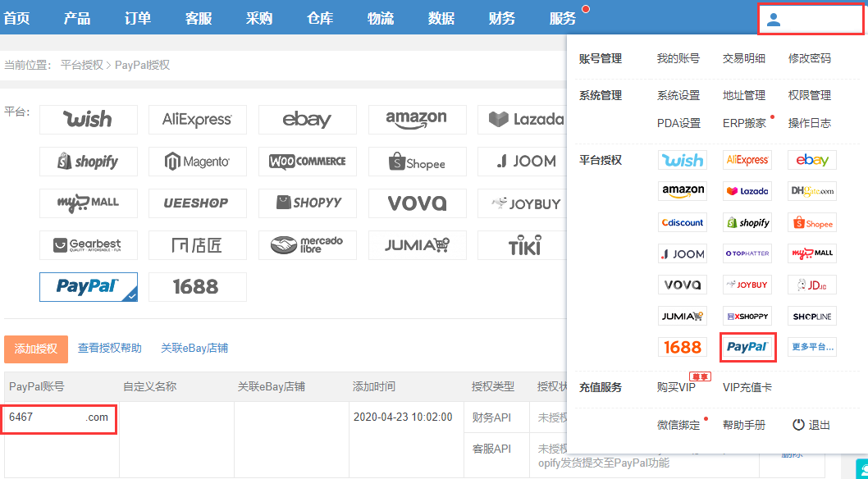Open the user account icon in header

coord(774,21)
